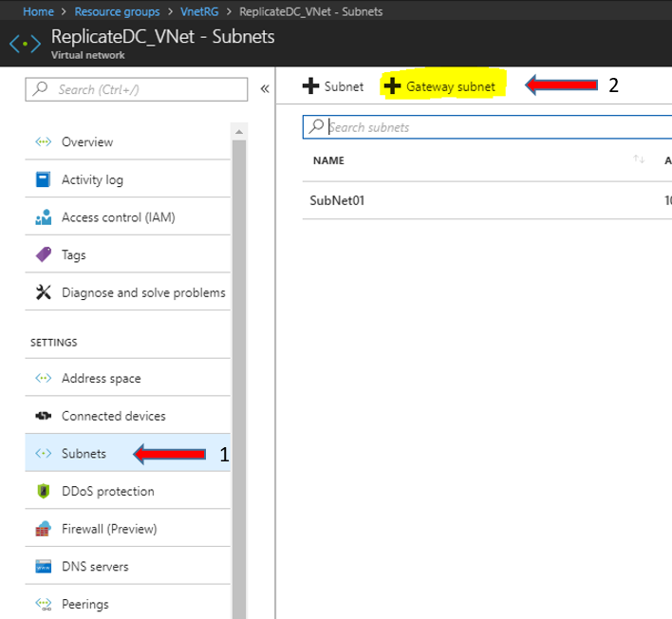This screenshot has width=672, height=619.
Task: Add a Gateway subnet
Action: [439, 86]
